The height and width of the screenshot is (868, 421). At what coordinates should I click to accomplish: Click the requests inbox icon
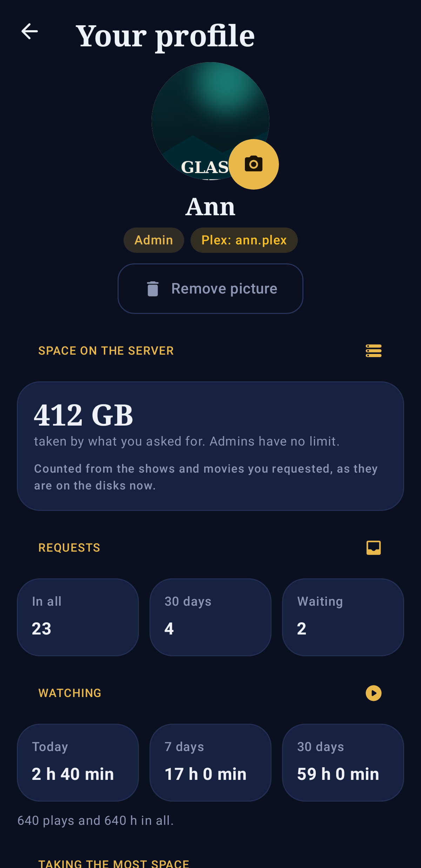[374, 548]
